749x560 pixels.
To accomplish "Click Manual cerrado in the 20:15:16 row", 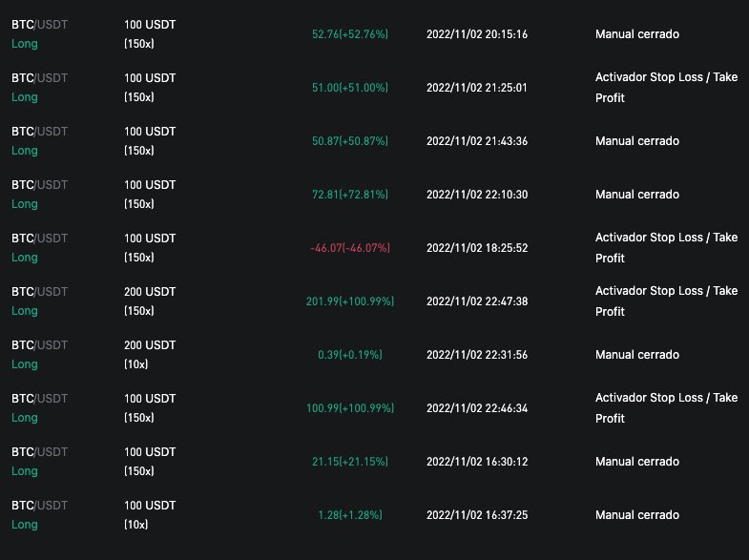I will pos(637,34).
